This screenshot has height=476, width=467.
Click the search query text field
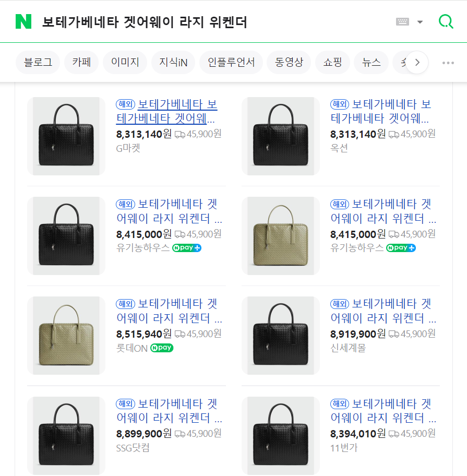point(209,22)
